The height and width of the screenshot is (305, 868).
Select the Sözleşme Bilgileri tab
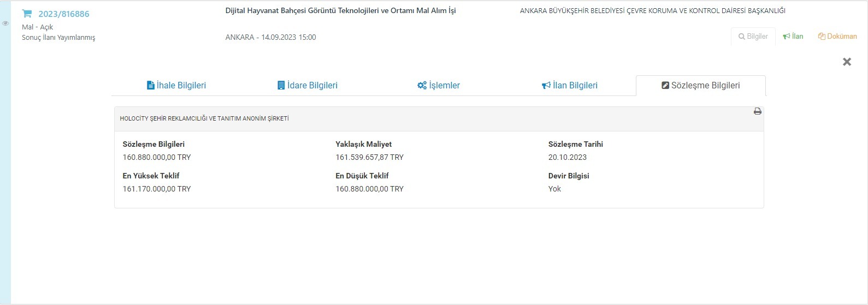click(x=701, y=86)
